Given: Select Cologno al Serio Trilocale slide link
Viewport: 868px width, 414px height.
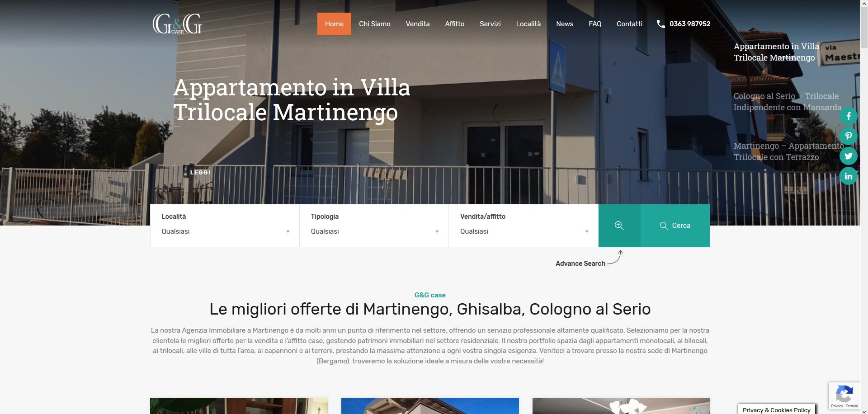Looking at the screenshot, I should click(788, 102).
